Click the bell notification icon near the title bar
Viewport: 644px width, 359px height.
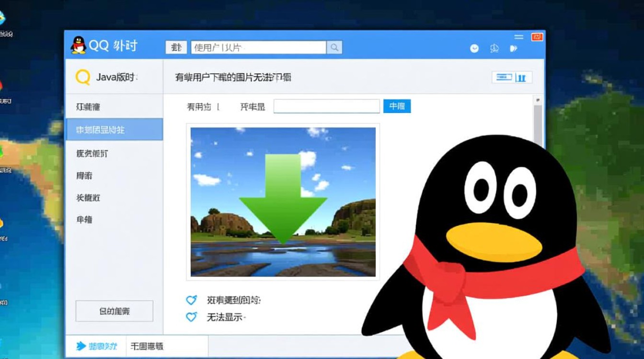(495, 48)
